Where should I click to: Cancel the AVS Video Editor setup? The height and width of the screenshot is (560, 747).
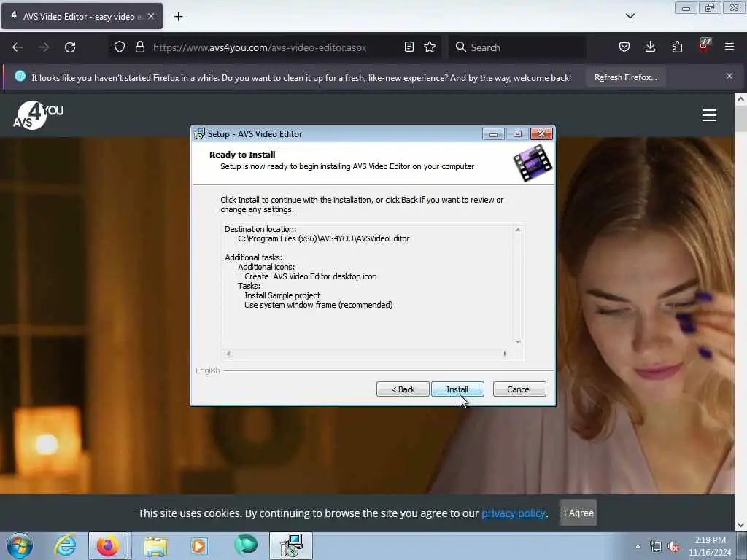[x=519, y=389]
